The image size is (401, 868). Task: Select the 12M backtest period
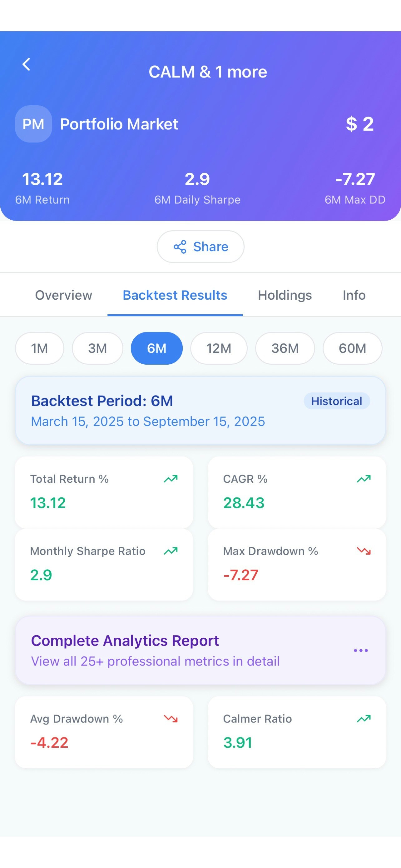(219, 348)
